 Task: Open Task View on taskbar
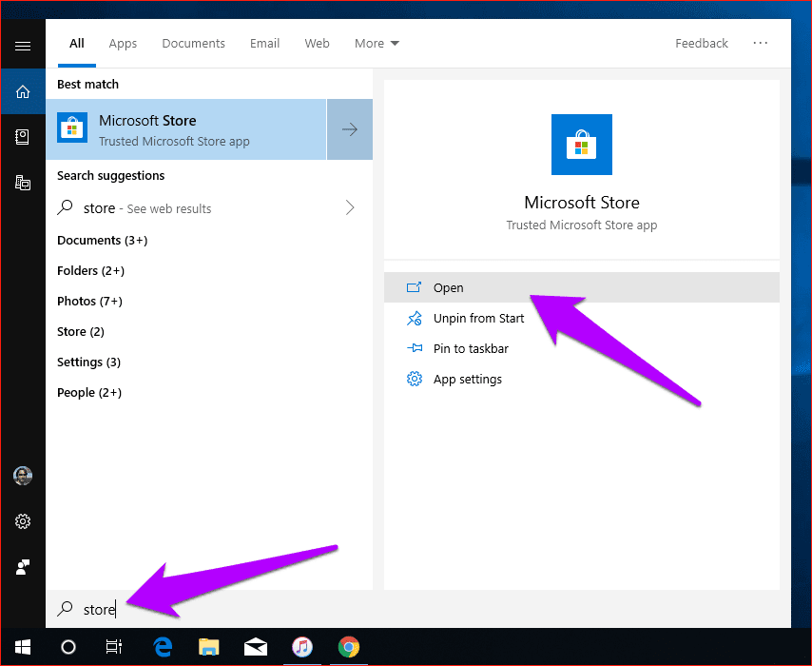(x=114, y=647)
